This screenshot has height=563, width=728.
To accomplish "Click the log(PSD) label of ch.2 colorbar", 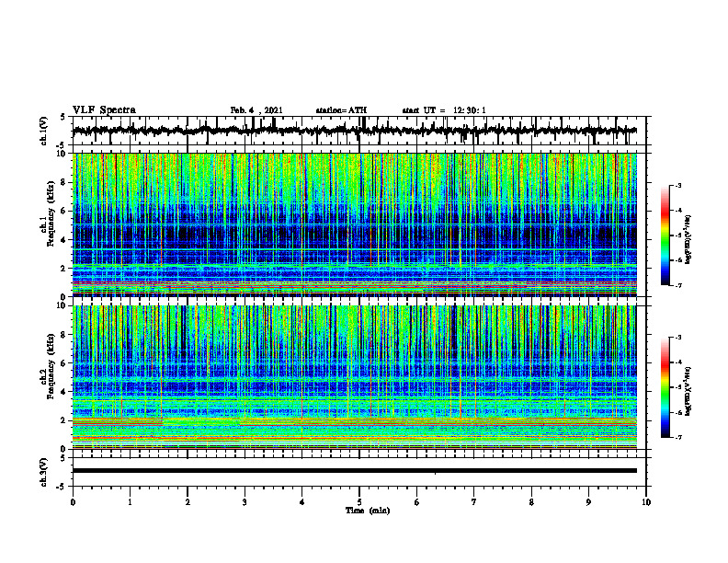I will pyautogui.click(x=688, y=392).
